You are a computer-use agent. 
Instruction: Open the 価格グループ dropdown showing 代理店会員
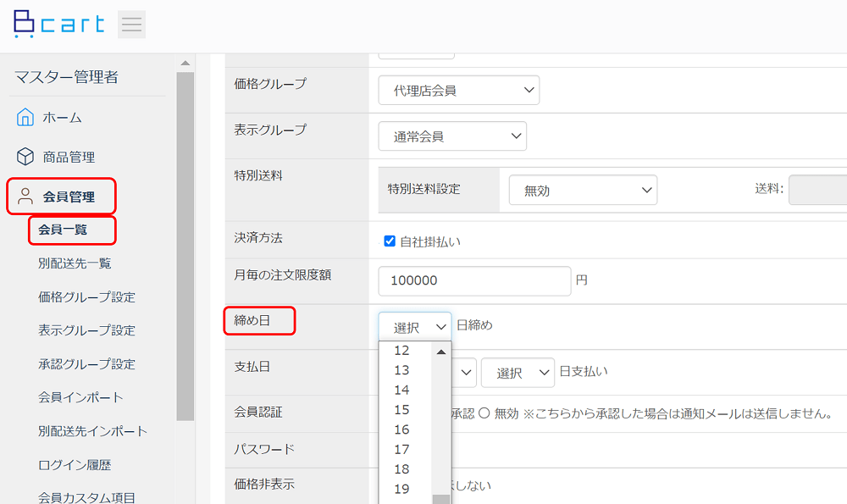(458, 91)
